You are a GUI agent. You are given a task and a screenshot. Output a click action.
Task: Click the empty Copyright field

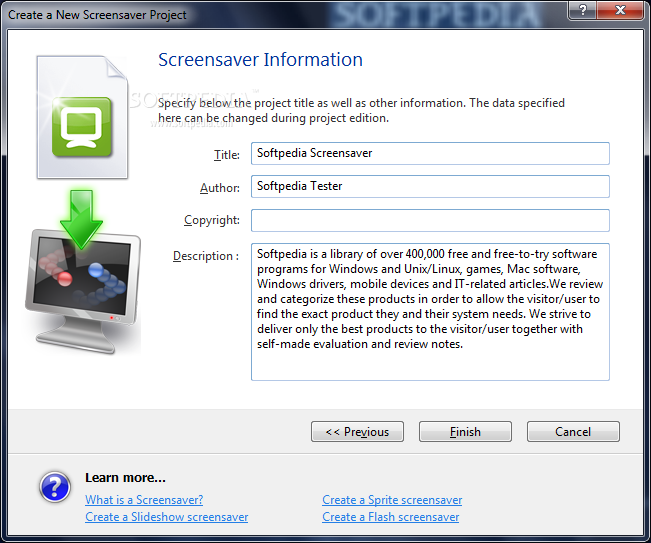430,220
